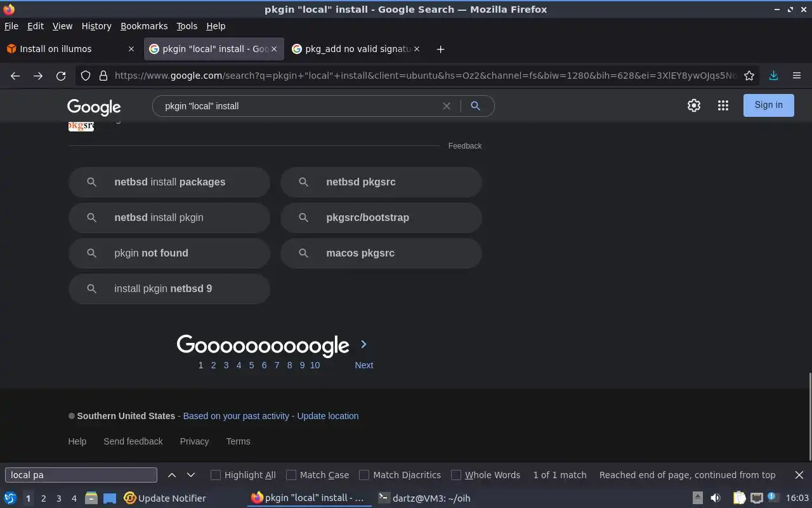
Task: Open Google quick settings gear
Action: click(694, 105)
